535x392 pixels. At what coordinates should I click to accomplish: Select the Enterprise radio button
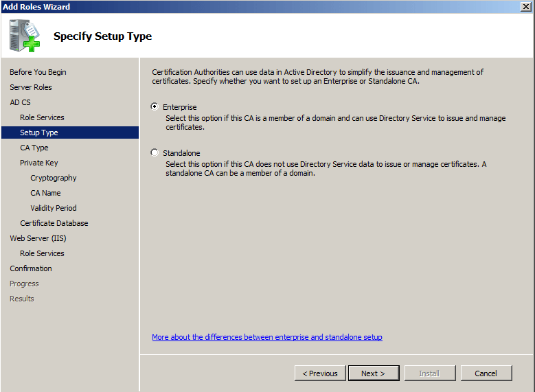155,107
